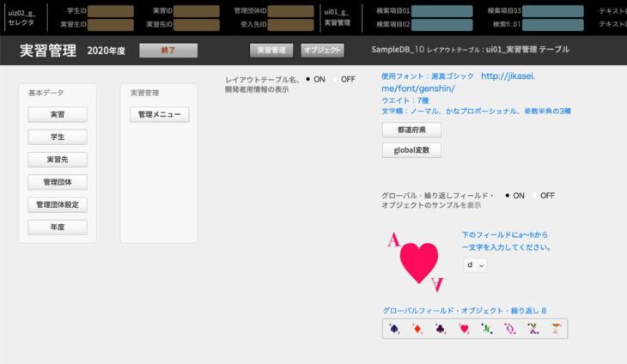The image size is (627, 364).
Task: Click the Joker card icon
Action: (557, 328)
